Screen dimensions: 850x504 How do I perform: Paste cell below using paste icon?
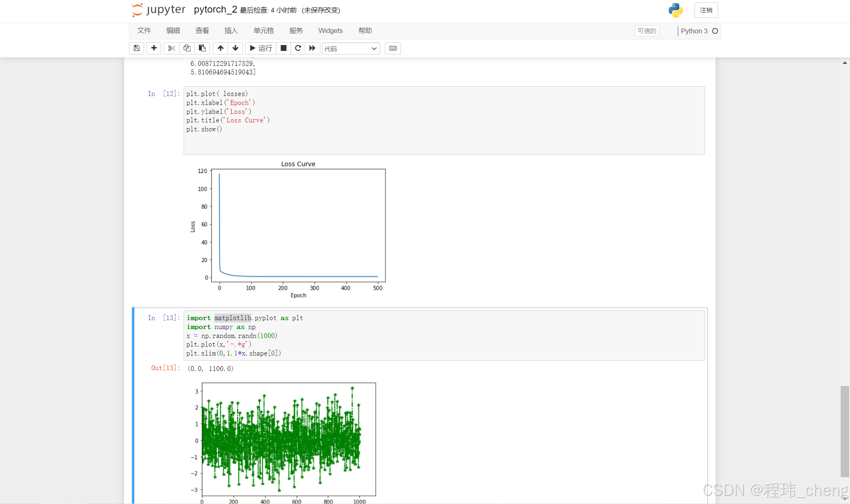(202, 48)
